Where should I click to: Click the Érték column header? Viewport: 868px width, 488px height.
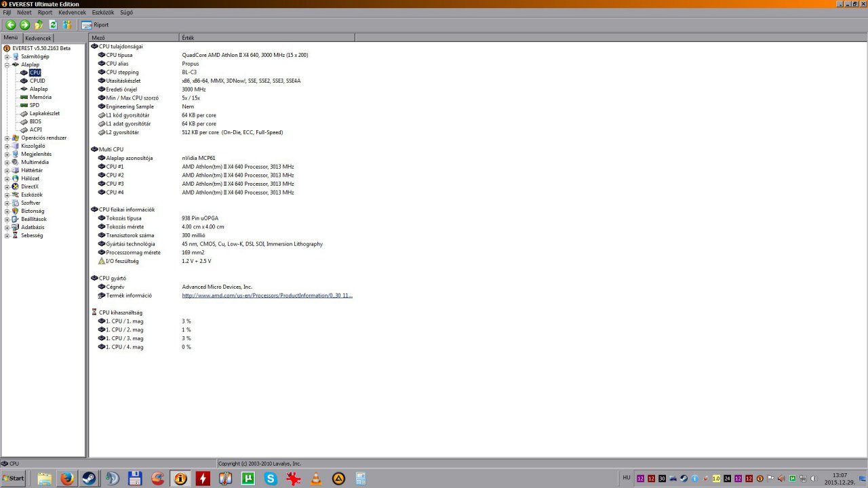click(267, 38)
